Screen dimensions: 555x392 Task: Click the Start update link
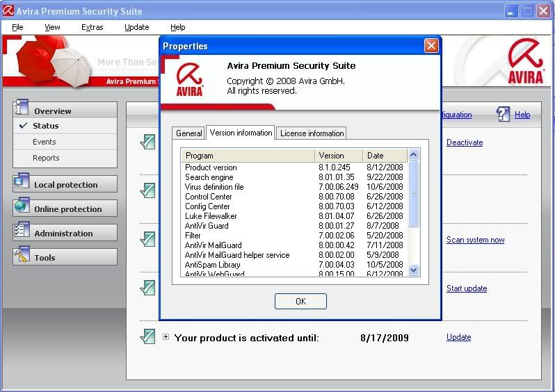467,288
